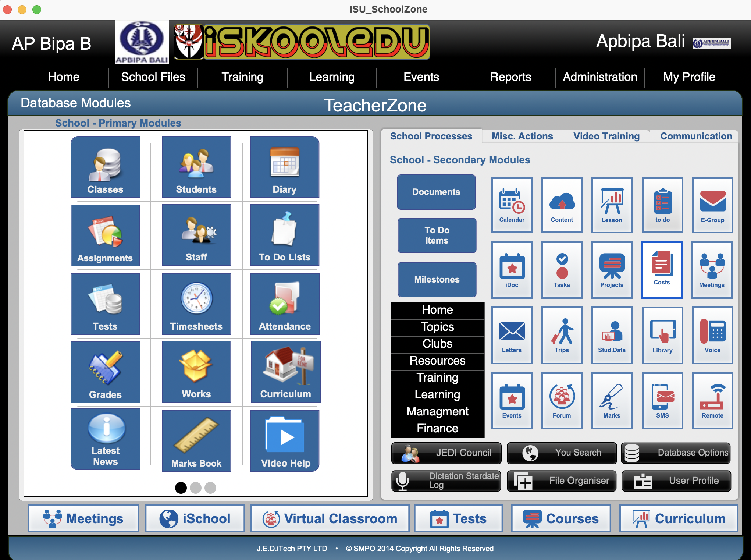Viewport: 751px width, 560px height.
Task: Switch to the Misc. Actions tab
Action: pyautogui.click(x=522, y=136)
